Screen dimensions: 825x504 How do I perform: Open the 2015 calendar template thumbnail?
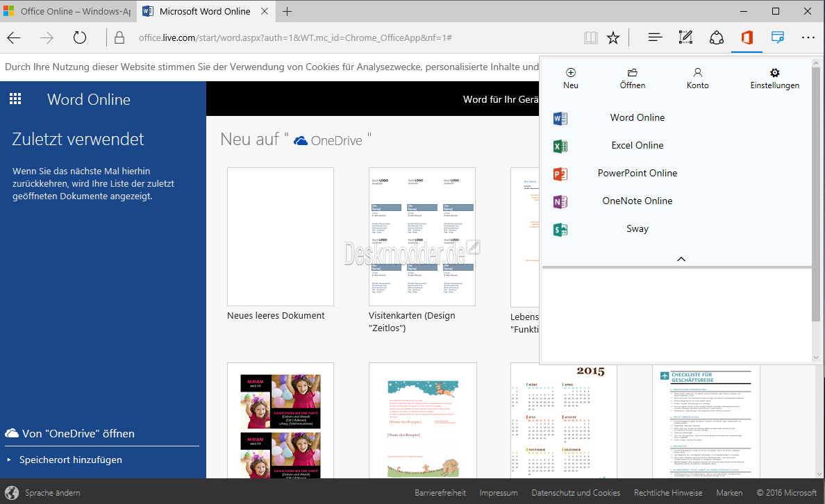563,422
